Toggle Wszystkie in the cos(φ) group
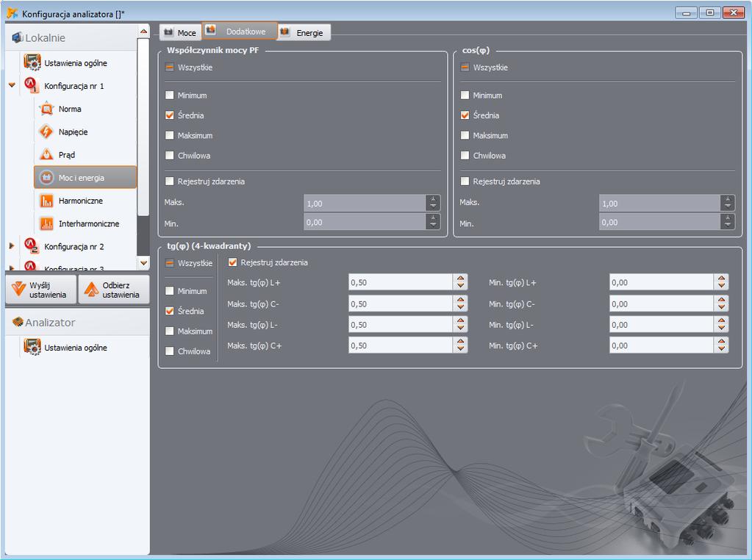Image resolution: width=752 pixels, height=560 pixels. [x=465, y=67]
